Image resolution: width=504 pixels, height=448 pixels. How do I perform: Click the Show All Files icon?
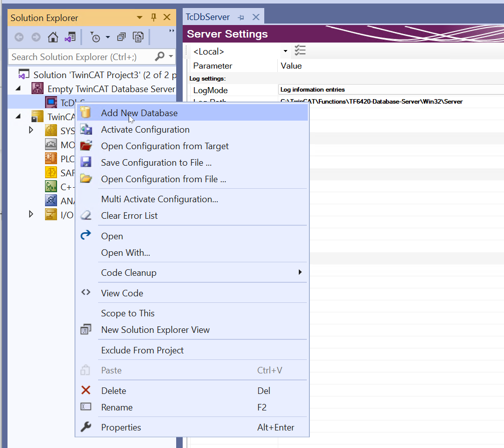138,37
